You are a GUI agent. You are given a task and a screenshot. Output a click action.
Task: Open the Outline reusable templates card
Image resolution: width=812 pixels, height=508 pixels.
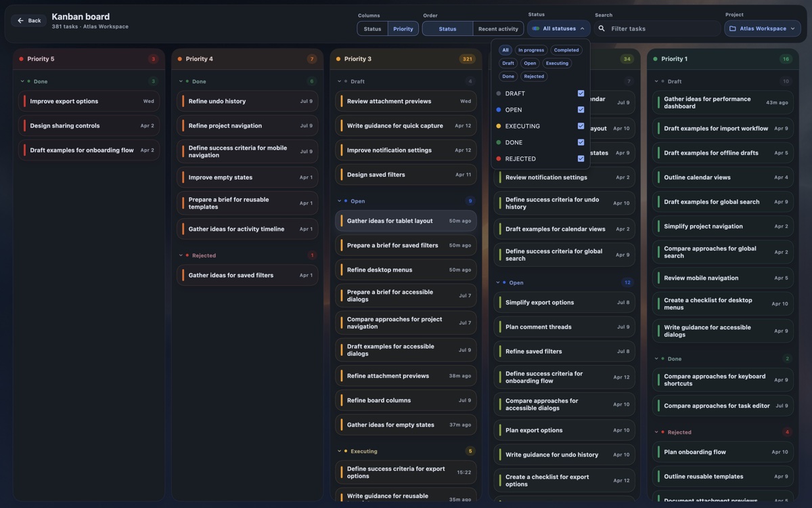click(x=723, y=476)
